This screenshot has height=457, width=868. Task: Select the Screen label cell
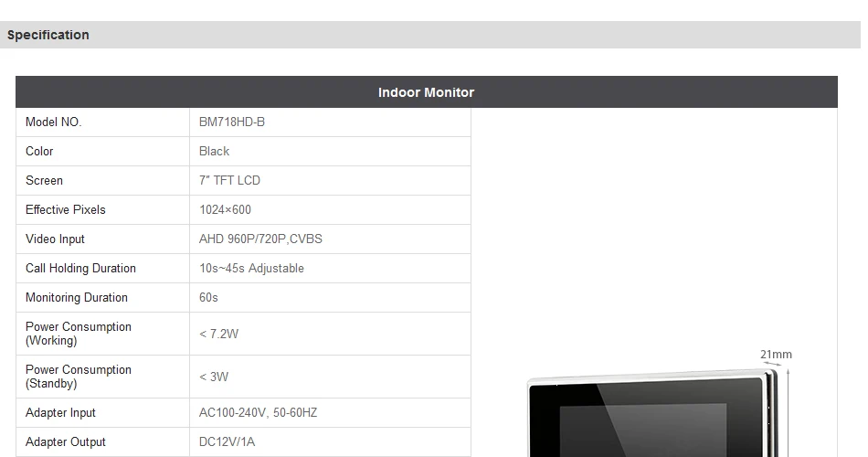click(103, 181)
